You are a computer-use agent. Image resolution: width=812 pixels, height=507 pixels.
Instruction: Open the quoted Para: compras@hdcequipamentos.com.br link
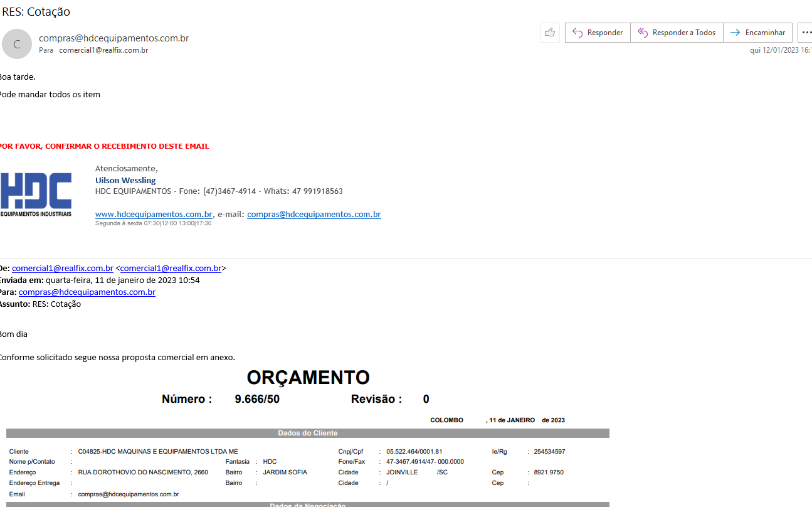coord(87,292)
